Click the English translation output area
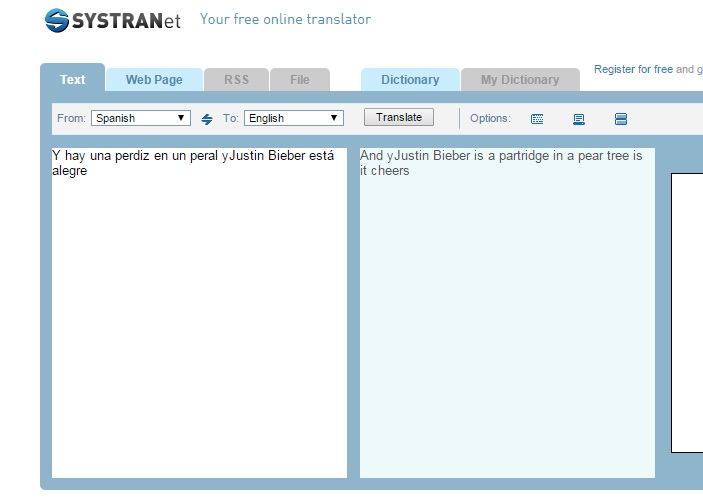The image size is (703, 501). coord(507,313)
